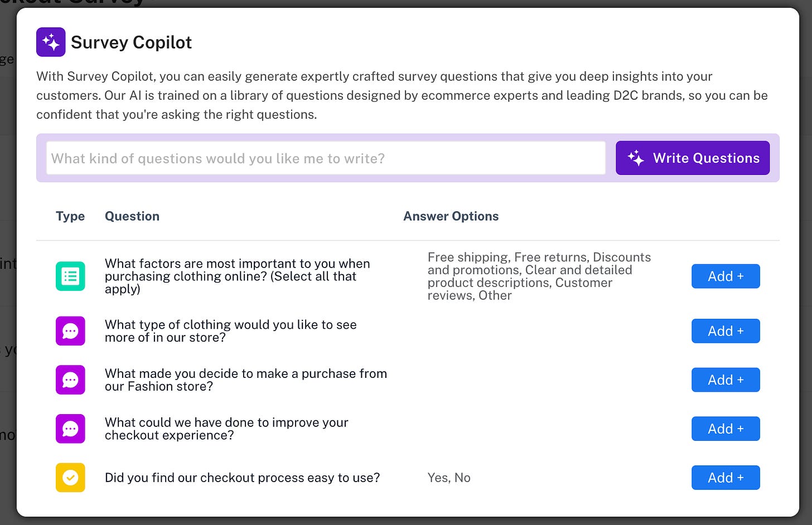This screenshot has width=812, height=525.
Task: Add the important factors clothing question
Action: click(726, 276)
